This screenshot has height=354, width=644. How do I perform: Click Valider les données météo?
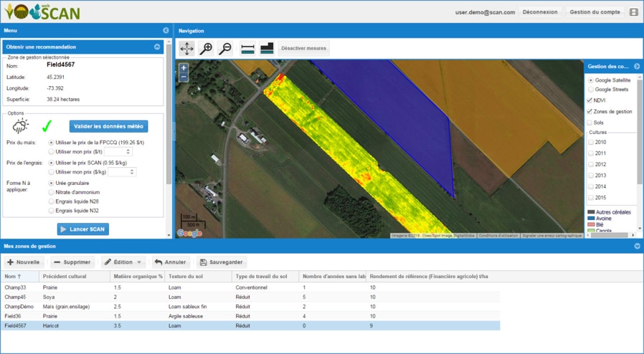pyautogui.click(x=108, y=126)
